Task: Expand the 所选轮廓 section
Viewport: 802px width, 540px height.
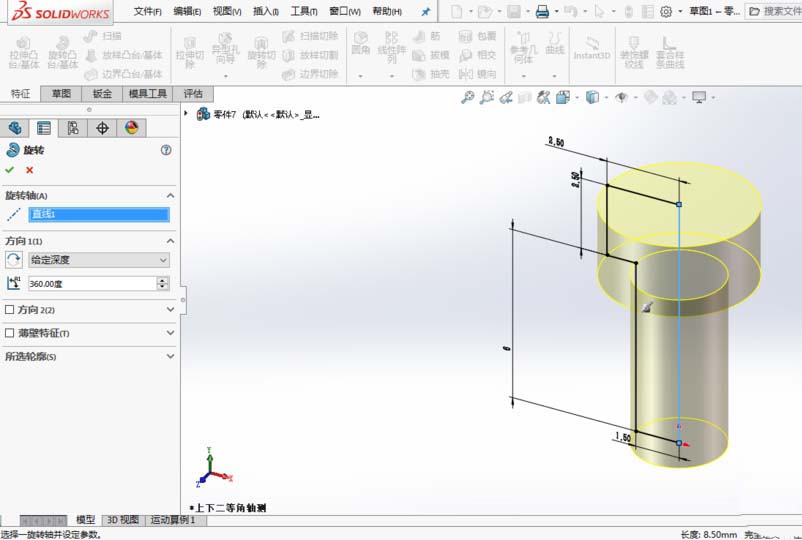Action: click(170, 356)
